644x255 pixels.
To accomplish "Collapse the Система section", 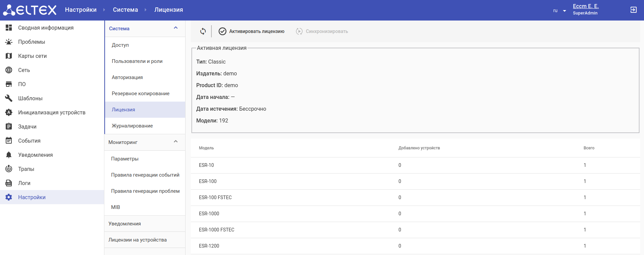I will coord(175,28).
